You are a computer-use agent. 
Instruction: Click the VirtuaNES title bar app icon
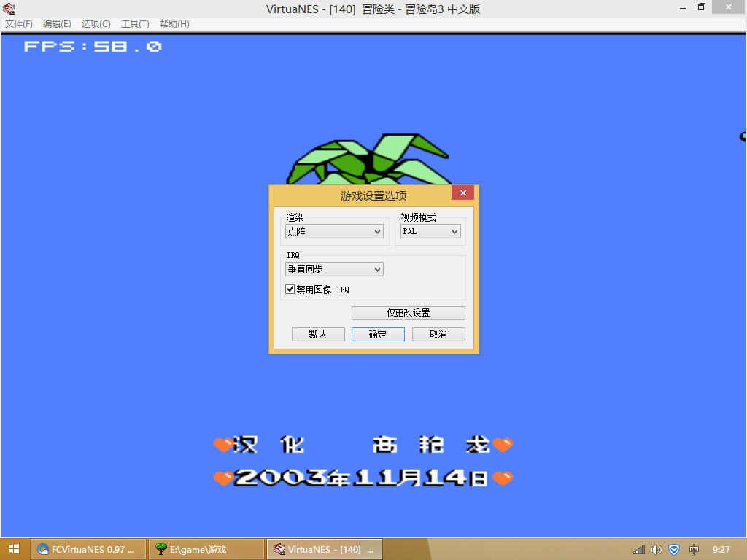(9, 9)
